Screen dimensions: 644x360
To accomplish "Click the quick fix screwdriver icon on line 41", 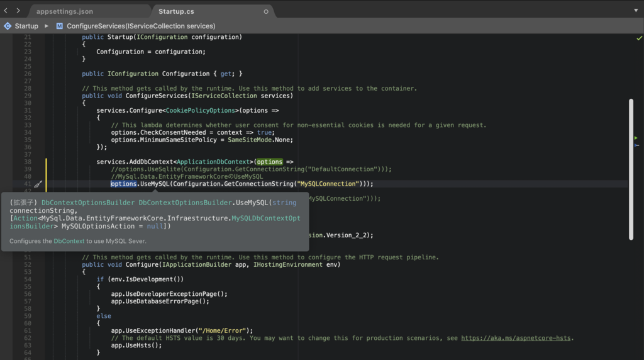I will click(x=38, y=184).
